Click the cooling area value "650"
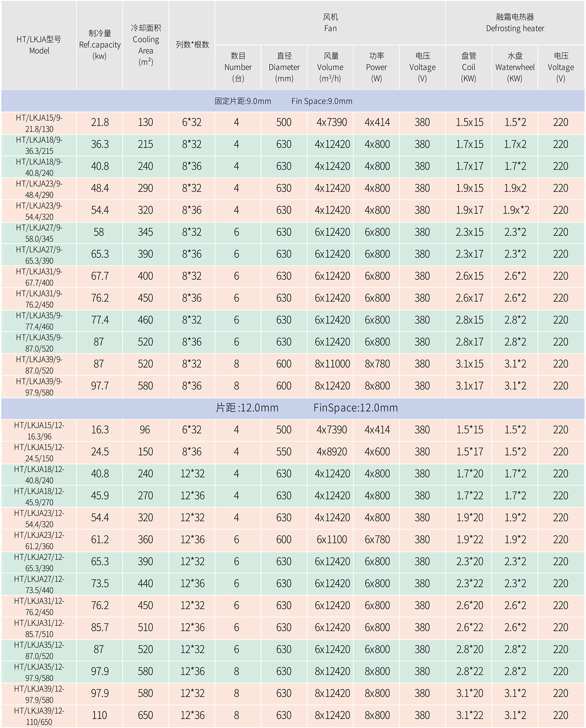586x728 pixels. (x=145, y=715)
